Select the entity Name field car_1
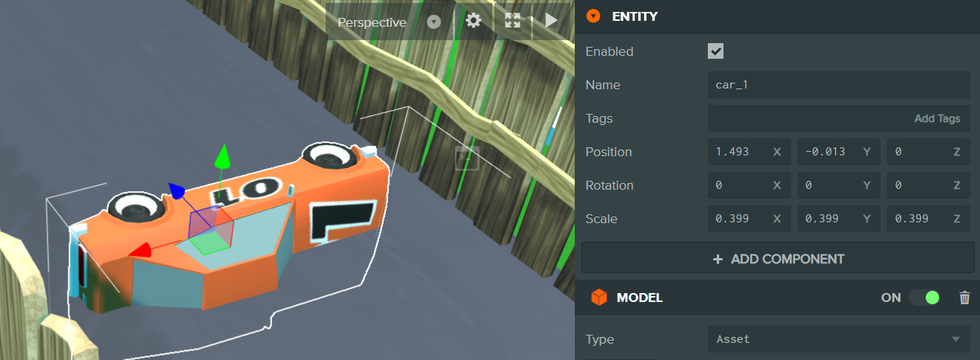Screen dimensions: 980x360 click(x=838, y=85)
